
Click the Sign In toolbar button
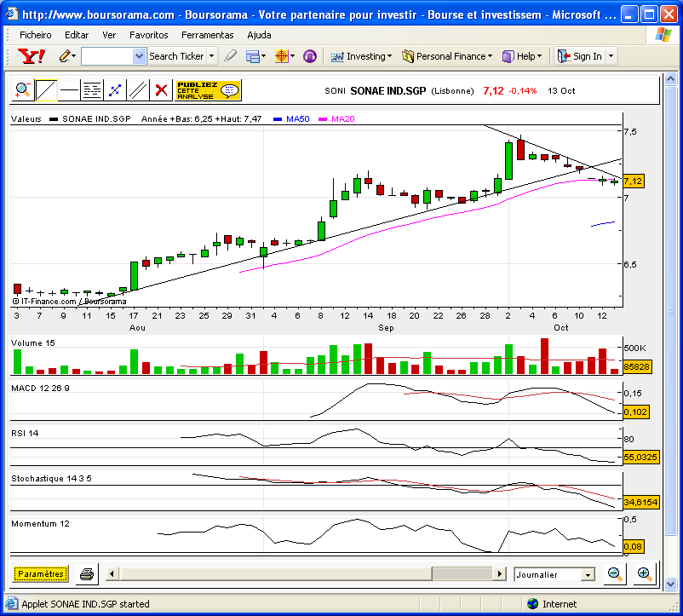tap(581, 56)
